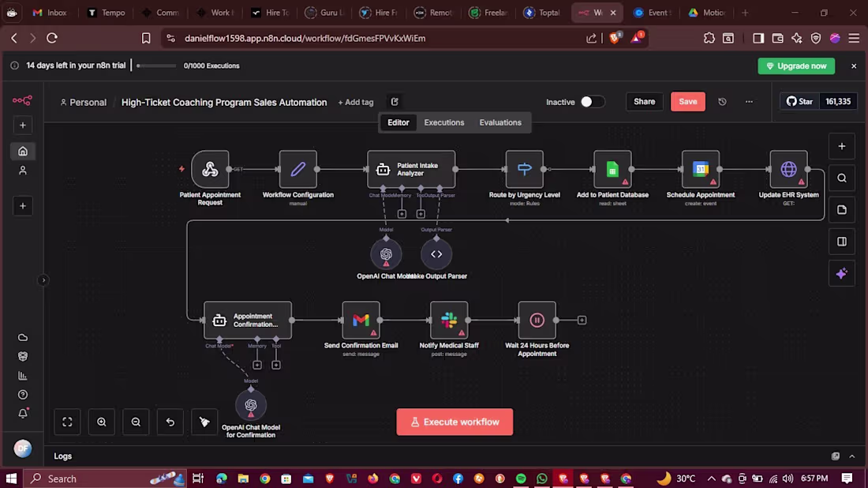Open the Notify Medical Staff Slack node

click(449, 320)
